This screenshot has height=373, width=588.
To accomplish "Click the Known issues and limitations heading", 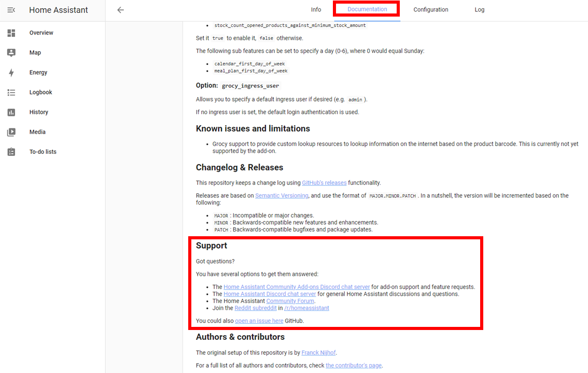I will tap(253, 129).
